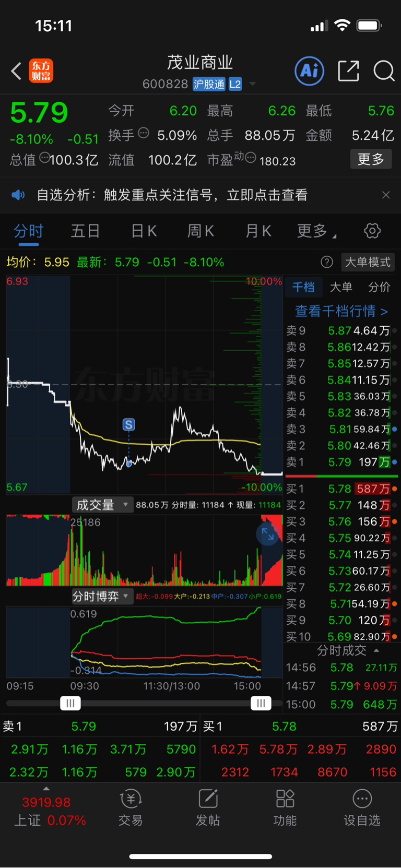The image size is (401, 868).
Task: Tap the speaker announcement icon
Action: [18, 195]
